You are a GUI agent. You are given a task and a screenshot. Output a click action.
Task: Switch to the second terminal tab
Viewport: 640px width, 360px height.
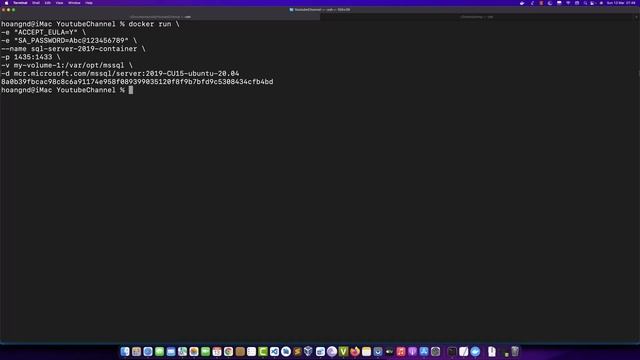click(477, 17)
